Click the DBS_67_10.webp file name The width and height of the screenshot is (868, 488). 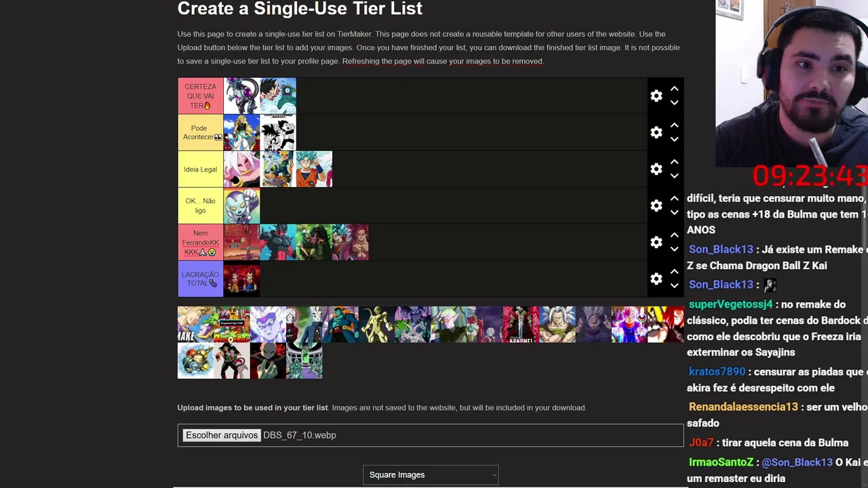(300, 435)
